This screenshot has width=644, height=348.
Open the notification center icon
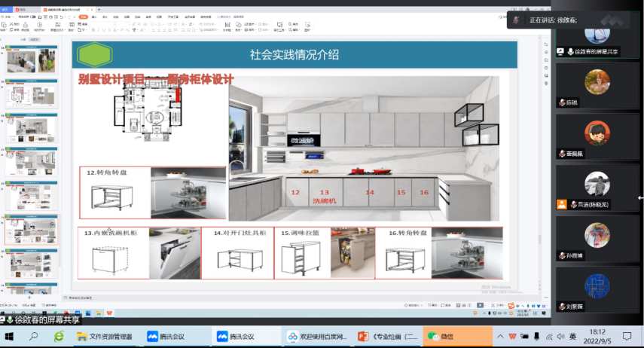(x=627, y=336)
